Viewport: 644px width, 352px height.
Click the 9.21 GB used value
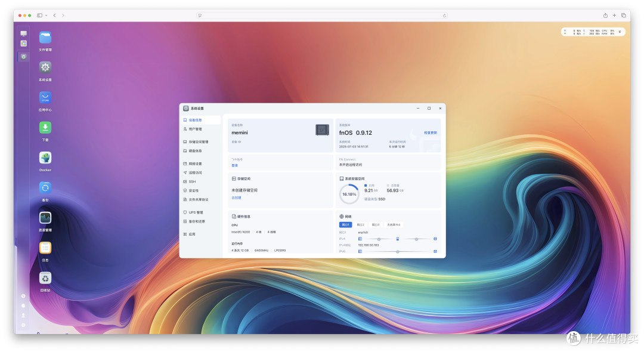point(371,190)
